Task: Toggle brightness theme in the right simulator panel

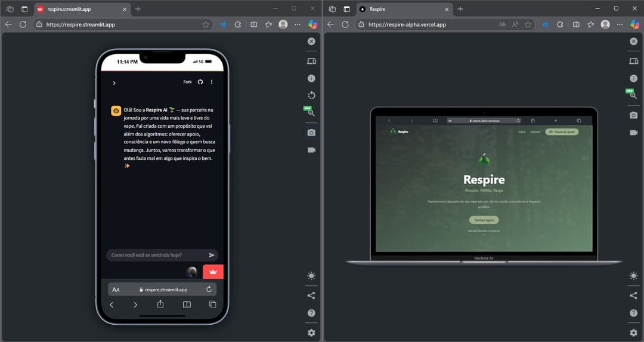Action: pos(633,276)
